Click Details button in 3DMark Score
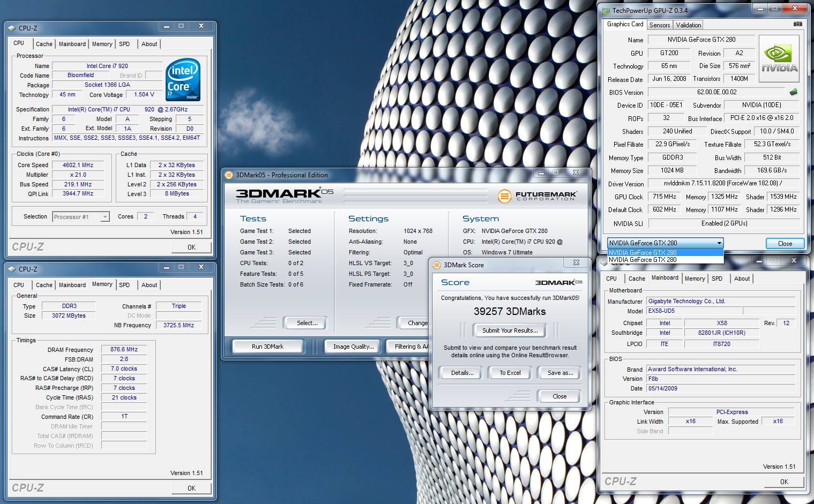 (462, 373)
